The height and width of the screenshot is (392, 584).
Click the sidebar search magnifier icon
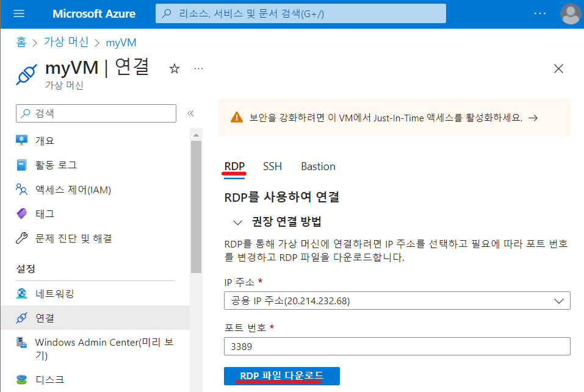[x=26, y=113]
